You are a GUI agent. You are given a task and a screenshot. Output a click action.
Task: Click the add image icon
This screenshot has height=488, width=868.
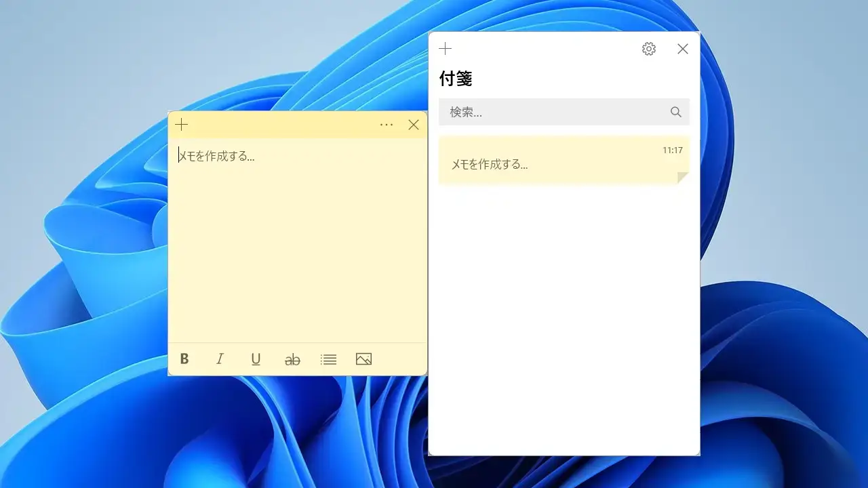click(363, 359)
